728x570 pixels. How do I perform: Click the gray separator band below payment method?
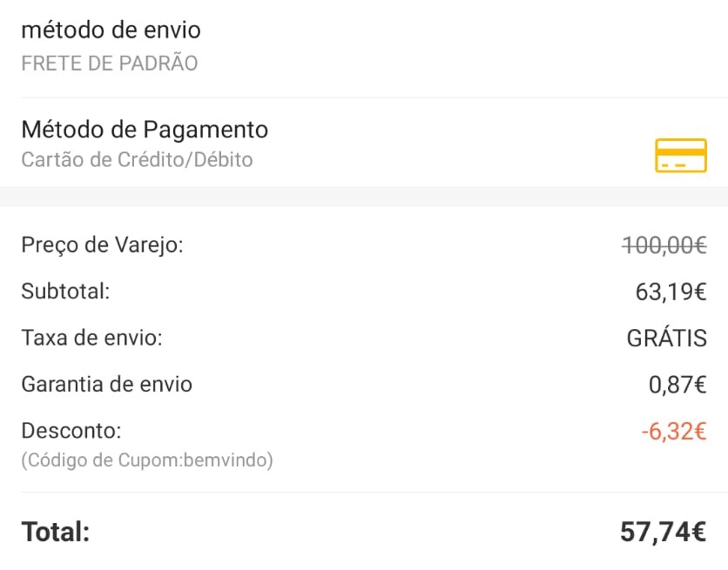364,197
